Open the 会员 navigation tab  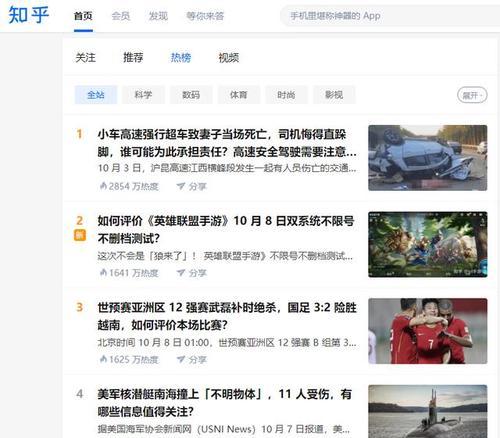click(121, 16)
